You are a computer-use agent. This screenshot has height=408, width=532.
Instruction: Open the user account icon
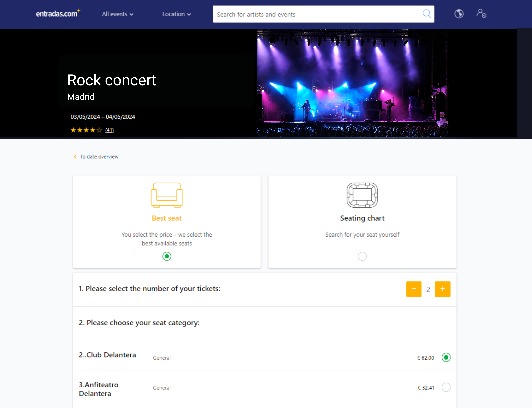point(481,14)
